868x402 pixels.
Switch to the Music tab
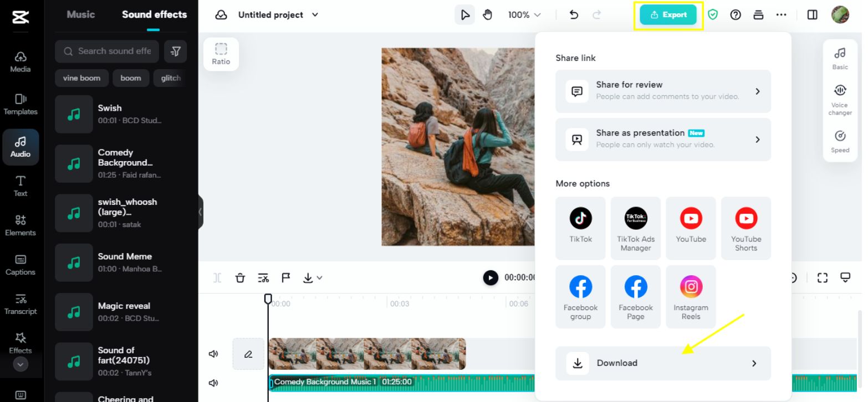pos(81,14)
